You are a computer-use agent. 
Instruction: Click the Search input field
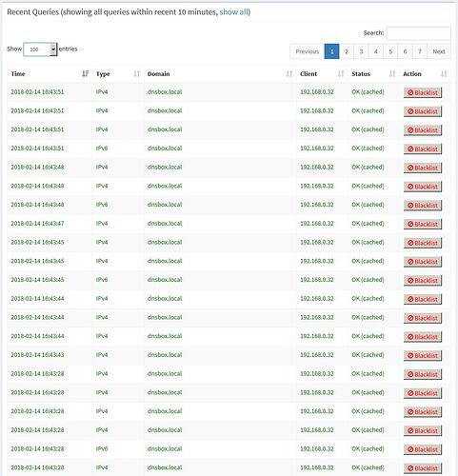(x=419, y=33)
